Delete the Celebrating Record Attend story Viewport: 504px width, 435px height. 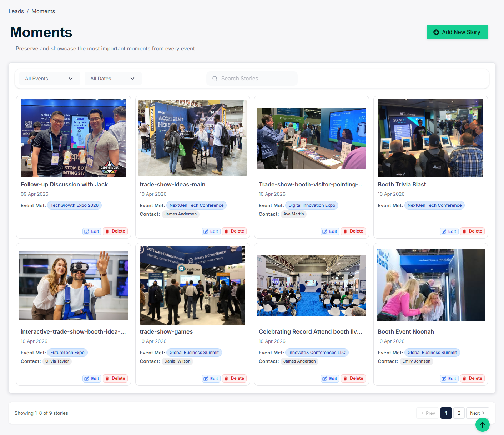click(353, 379)
